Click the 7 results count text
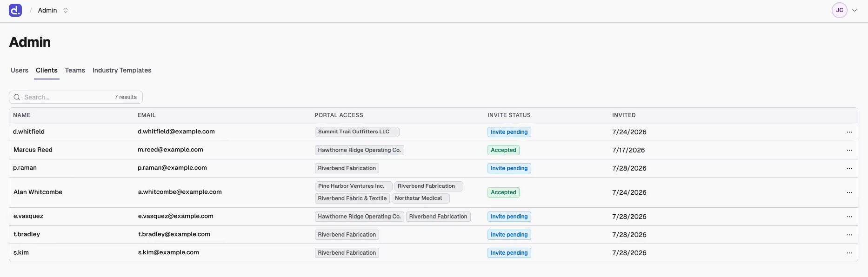This screenshot has width=868, height=277. pyautogui.click(x=126, y=97)
